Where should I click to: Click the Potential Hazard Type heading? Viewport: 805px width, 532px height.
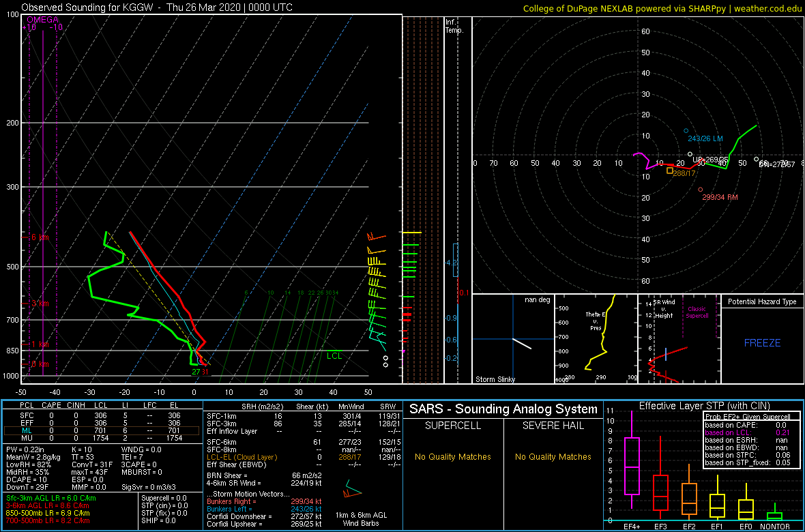click(762, 302)
